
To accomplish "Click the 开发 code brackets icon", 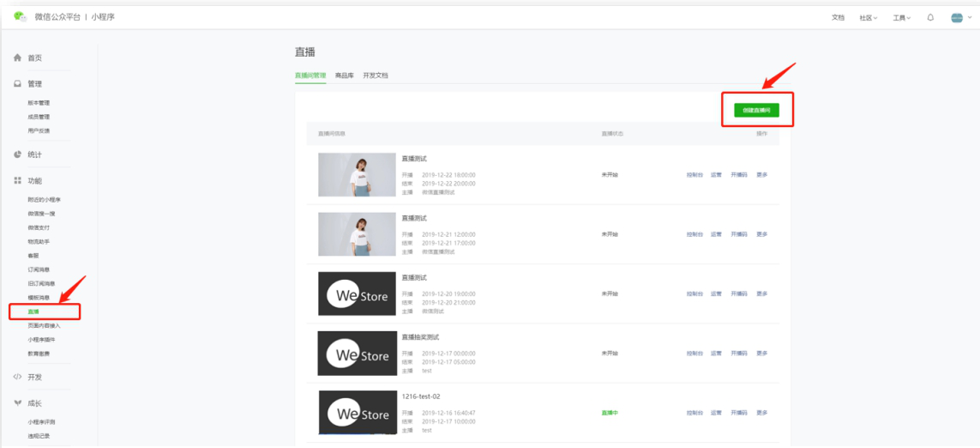I will click(17, 377).
